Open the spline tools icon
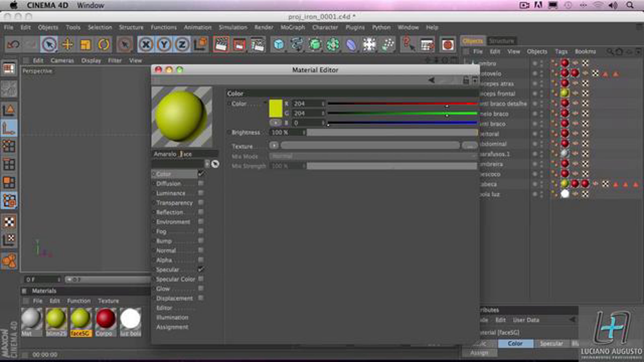This screenshot has width=644, height=362. click(297, 44)
